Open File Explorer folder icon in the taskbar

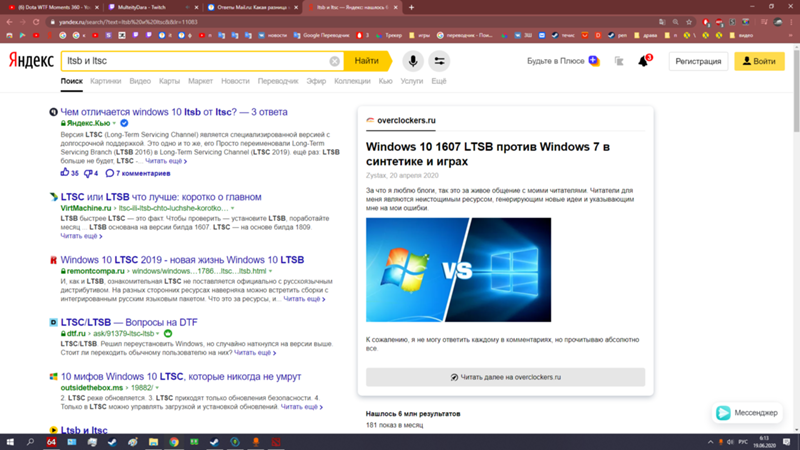(153, 442)
